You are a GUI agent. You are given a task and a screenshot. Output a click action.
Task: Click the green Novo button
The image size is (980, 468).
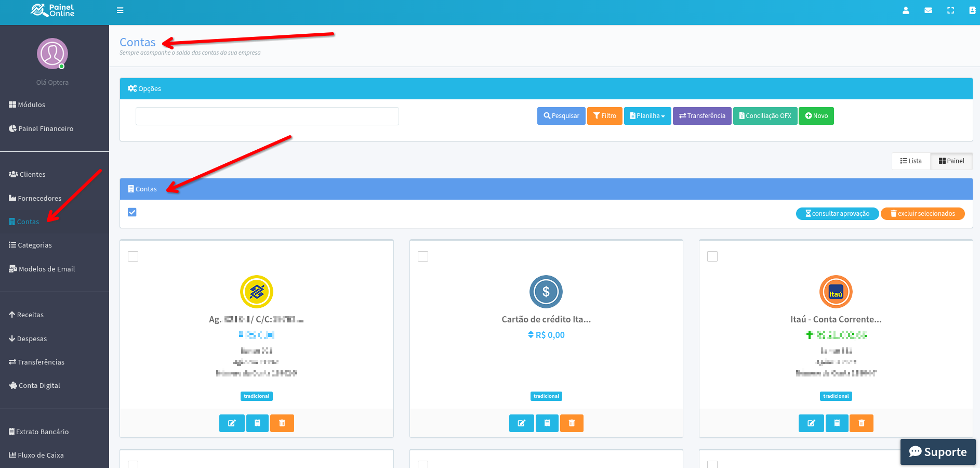[x=816, y=116]
